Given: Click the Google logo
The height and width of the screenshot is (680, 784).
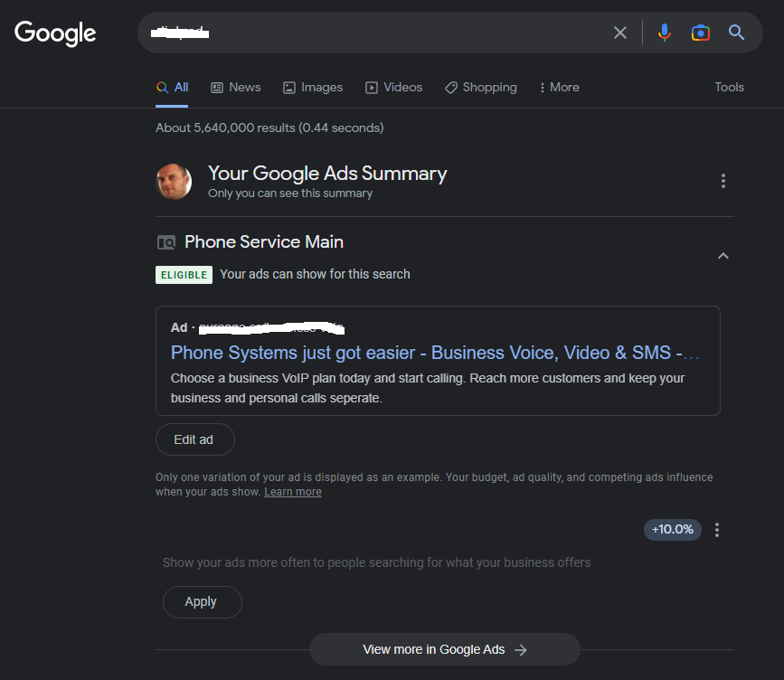Looking at the screenshot, I should coord(55,33).
